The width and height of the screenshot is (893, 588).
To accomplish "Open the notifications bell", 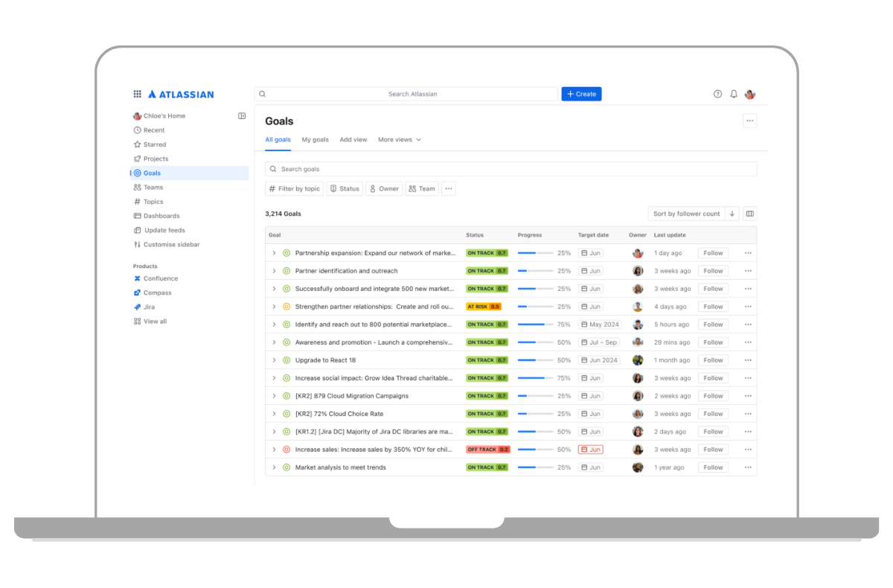I will click(734, 95).
